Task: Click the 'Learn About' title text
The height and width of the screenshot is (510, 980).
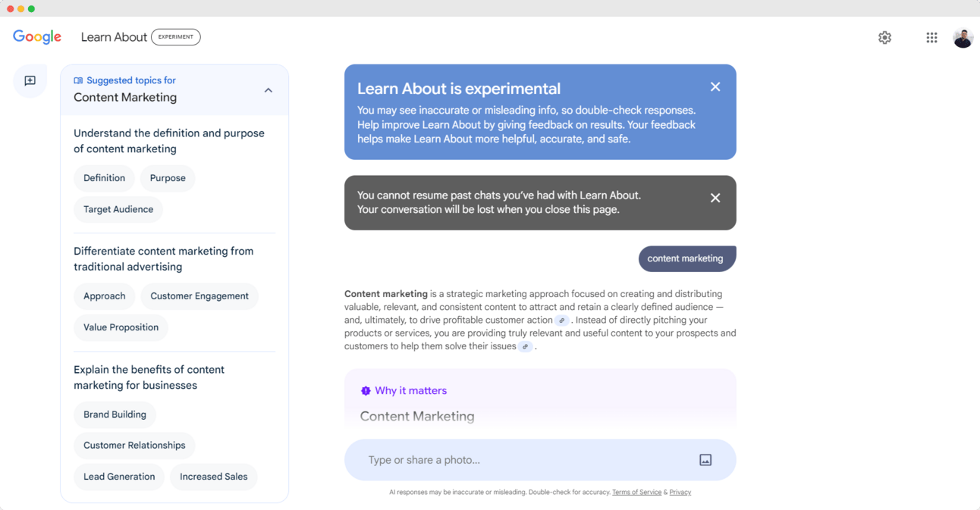Action: pyautogui.click(x=114, y=37)
